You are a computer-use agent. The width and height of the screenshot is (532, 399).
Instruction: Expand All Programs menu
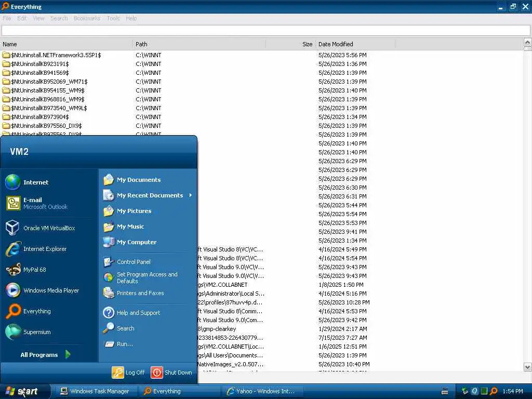[46, 355]
